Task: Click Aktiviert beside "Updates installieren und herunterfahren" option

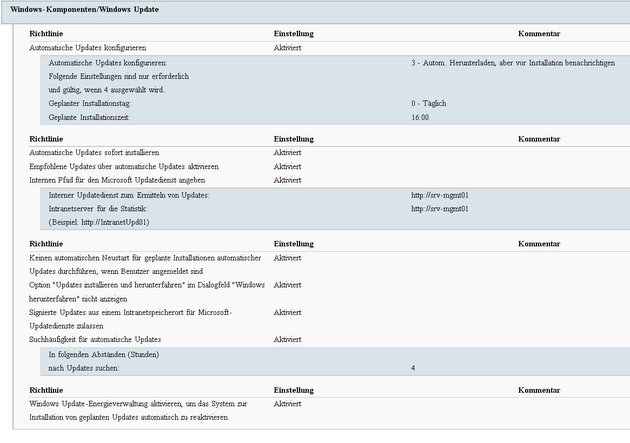Action: point(287,285)
